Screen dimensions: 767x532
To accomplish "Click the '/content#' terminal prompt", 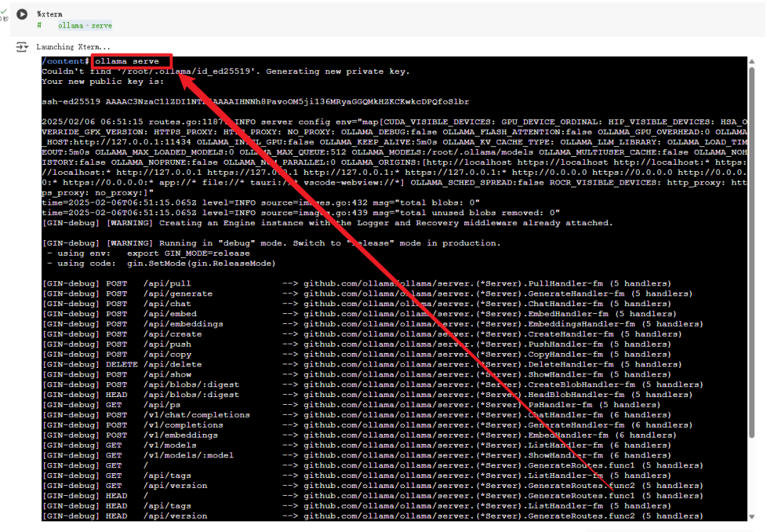I will click(65, 61).
